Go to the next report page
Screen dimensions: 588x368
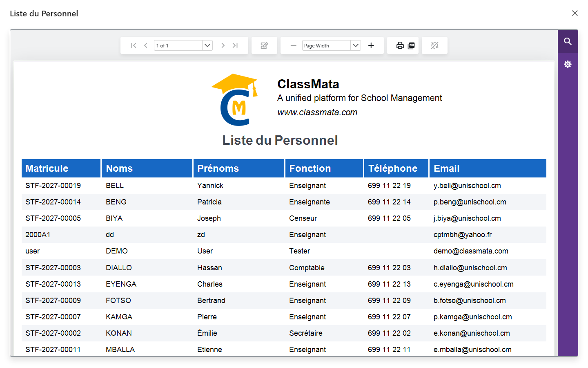point(223,45)
